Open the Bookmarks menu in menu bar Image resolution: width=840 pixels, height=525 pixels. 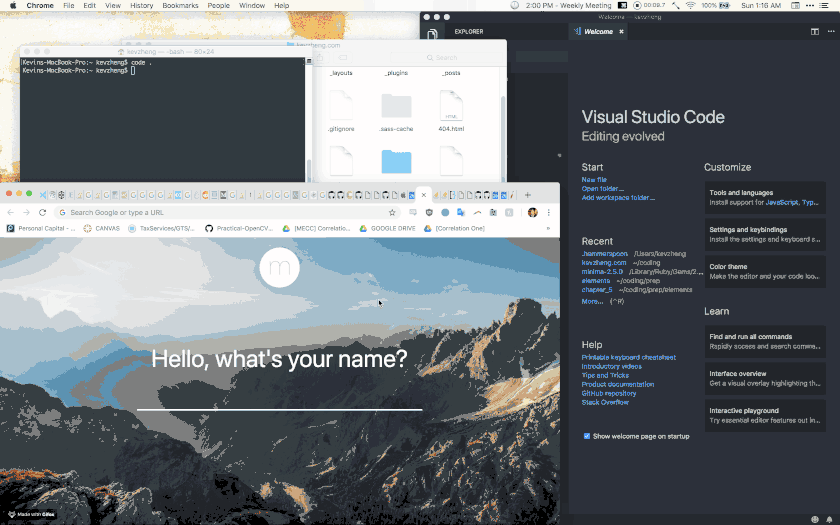click(180, 6)
